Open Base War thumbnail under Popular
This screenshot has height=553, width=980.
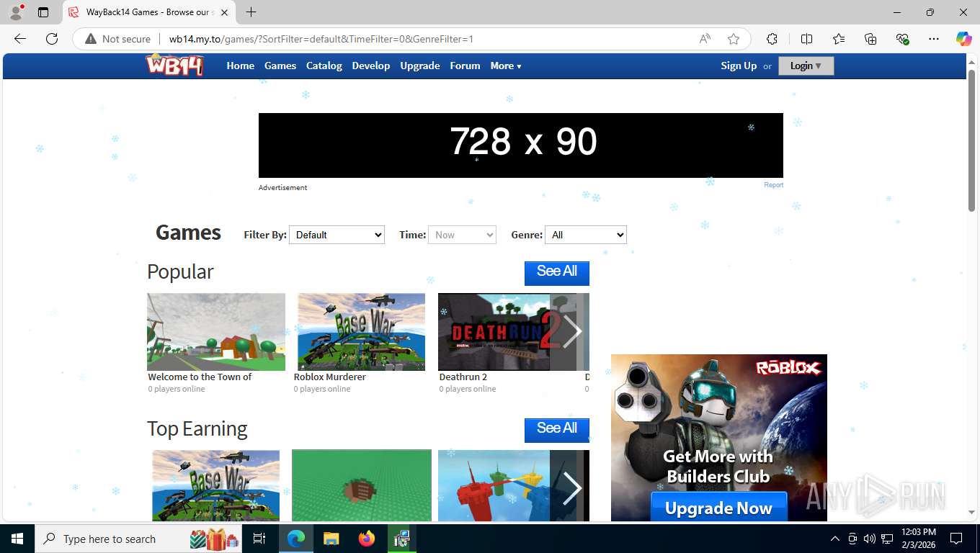361,332
